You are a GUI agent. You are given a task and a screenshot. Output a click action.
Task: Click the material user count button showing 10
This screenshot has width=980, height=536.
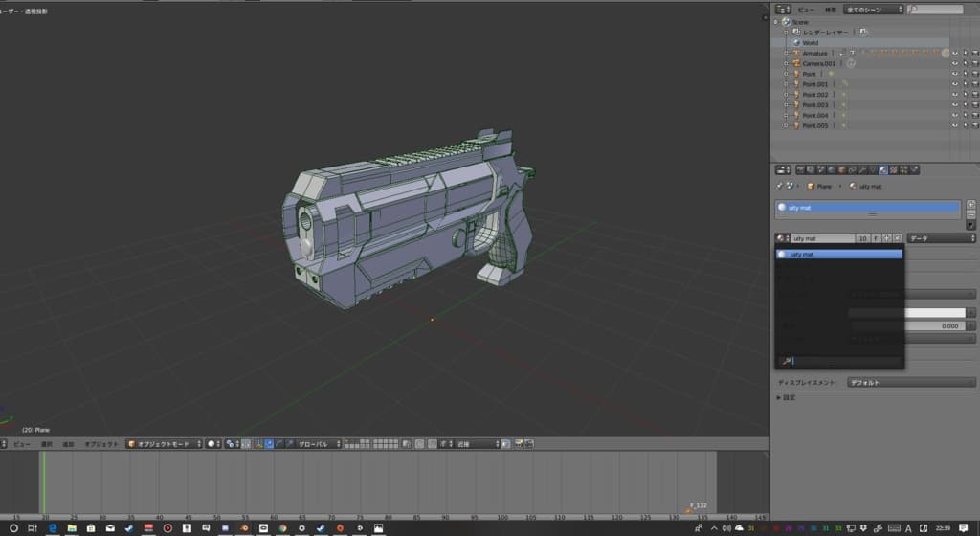pyautogui.click(x=862, y=237)
